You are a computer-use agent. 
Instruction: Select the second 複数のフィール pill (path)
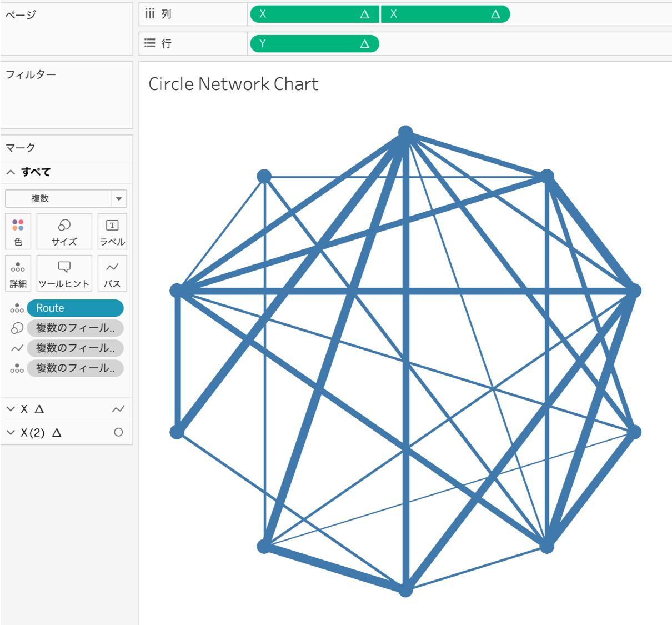(x=75, y=348)
